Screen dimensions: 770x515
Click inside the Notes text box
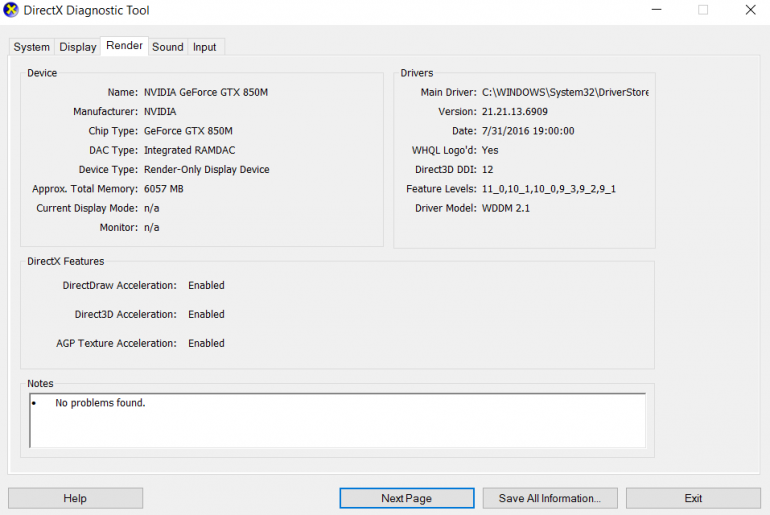point(337,420)
